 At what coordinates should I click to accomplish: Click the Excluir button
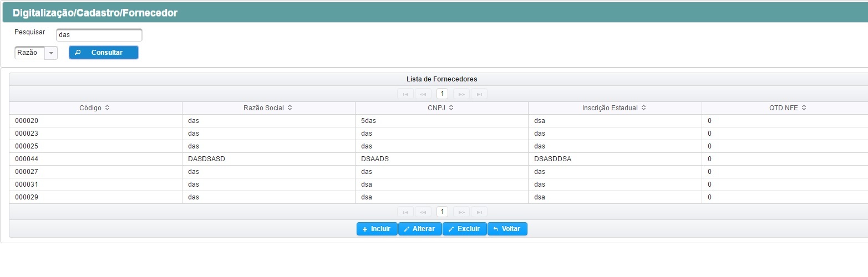click(465, 229)
